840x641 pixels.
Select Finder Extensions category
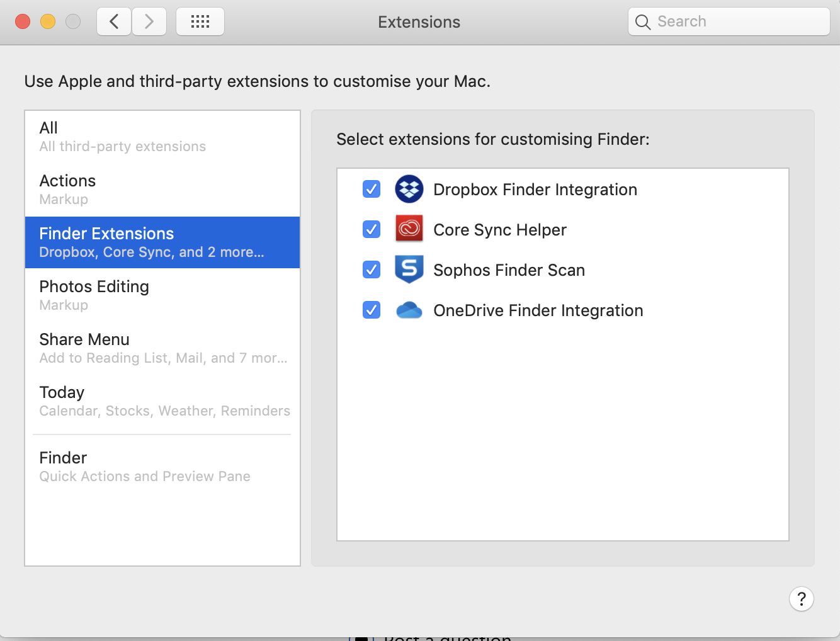coord(162,242)
